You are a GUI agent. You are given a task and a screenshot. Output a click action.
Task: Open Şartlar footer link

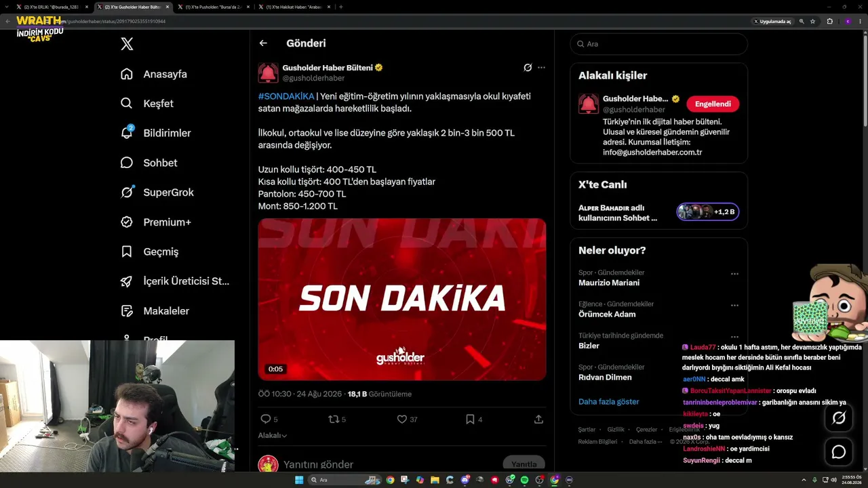point(587,429)
